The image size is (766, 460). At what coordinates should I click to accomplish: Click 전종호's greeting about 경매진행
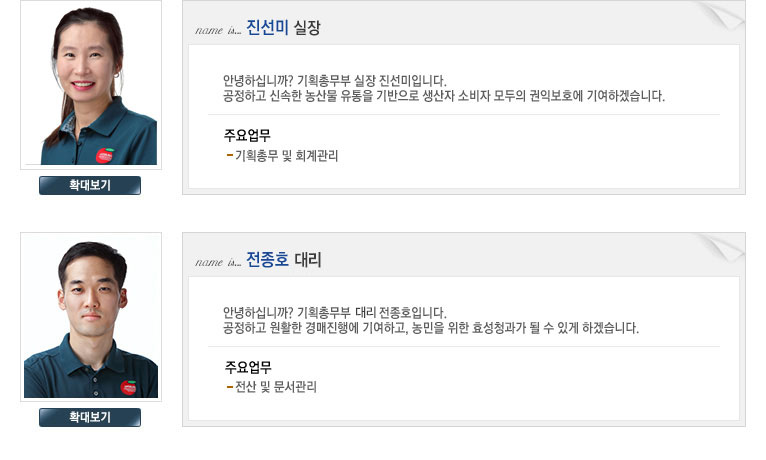431,328
